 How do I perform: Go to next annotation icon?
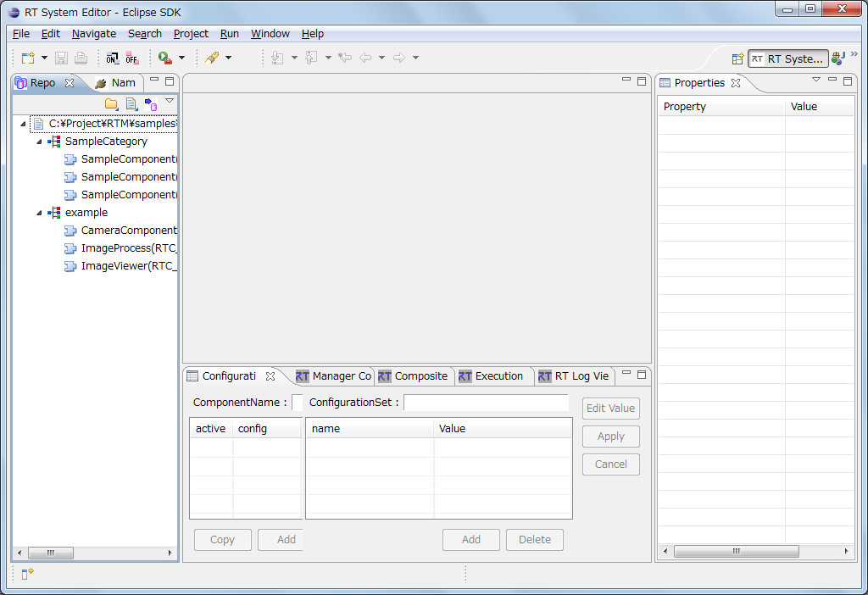(278, 58)
